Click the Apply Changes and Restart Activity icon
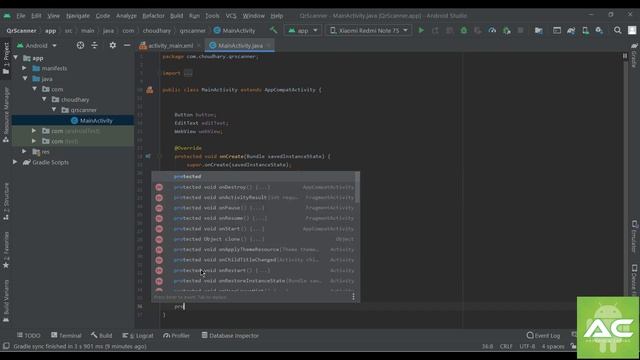The height and width of the screenshot is (360, 640). point(435,30)
